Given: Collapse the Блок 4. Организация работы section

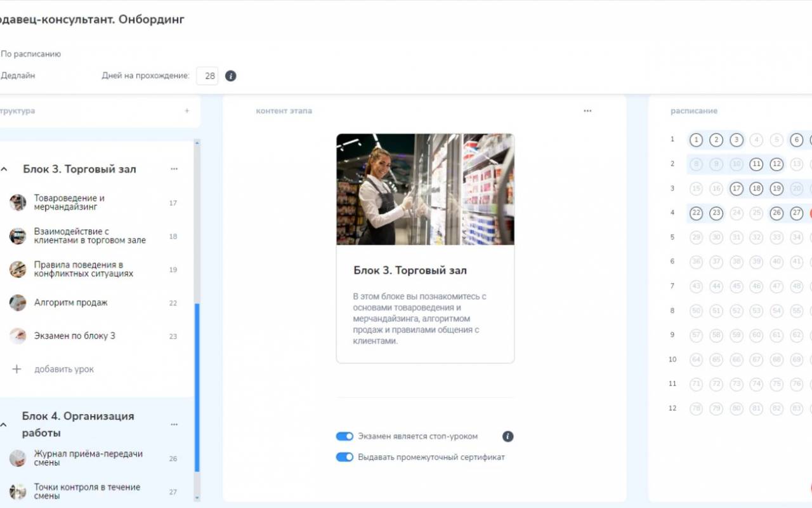Looking at the screenshot, I should tap(4, 424).
